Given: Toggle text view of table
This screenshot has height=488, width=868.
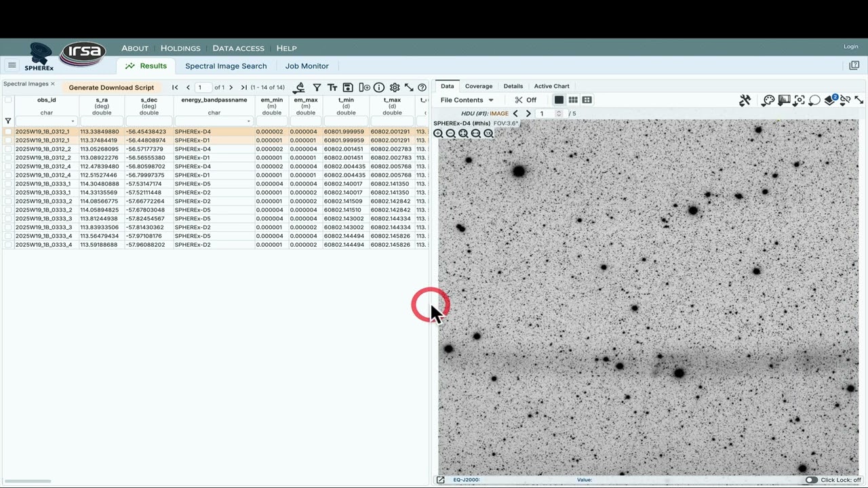Looking at the screenshot, I should coord(332,87).
